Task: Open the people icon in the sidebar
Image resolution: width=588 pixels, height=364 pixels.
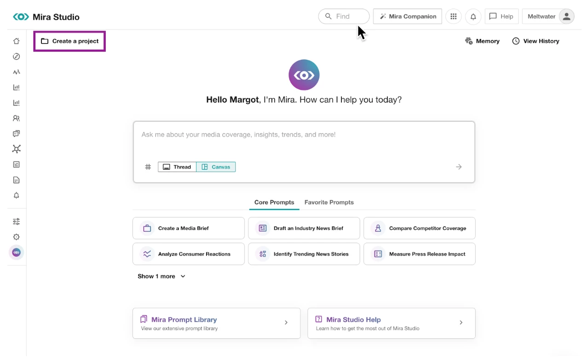Action: click(17, 118)
